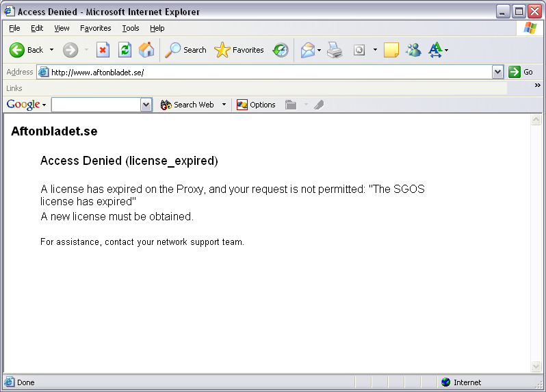Click the IE icon in title bar

pyautogui.click(x=9, y=11)
